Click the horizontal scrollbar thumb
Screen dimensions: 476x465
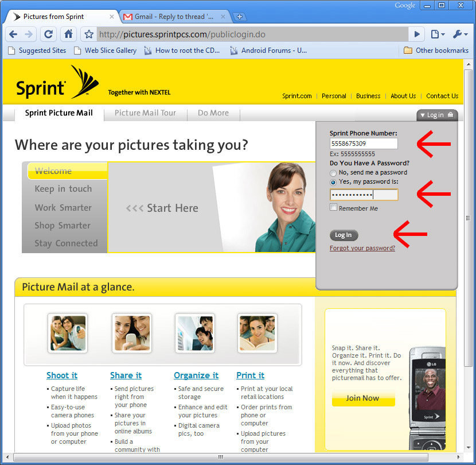[x=221, y=457]
